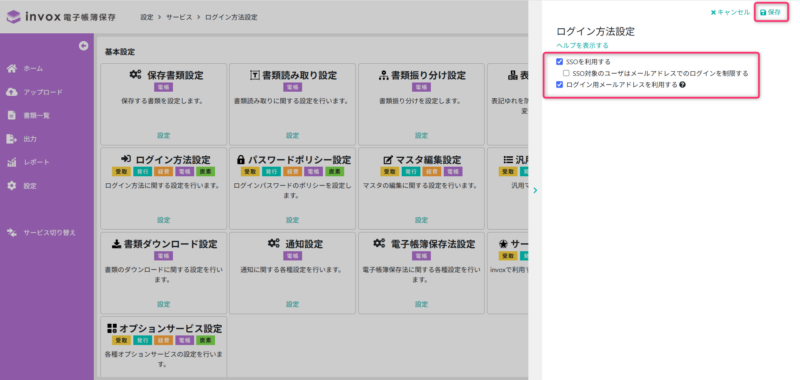Click the invox 電子帳簿保存 logo
Viewport: 800px width, 380px height.
click(61, 17)
